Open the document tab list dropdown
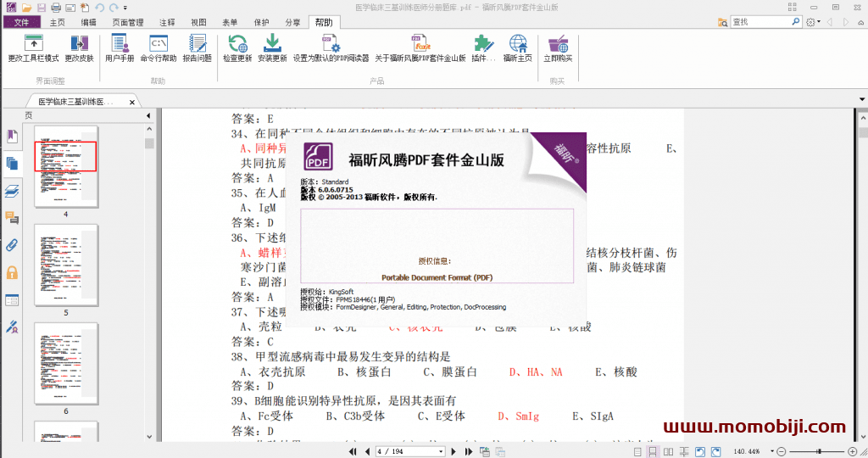 tap(862, 99)
